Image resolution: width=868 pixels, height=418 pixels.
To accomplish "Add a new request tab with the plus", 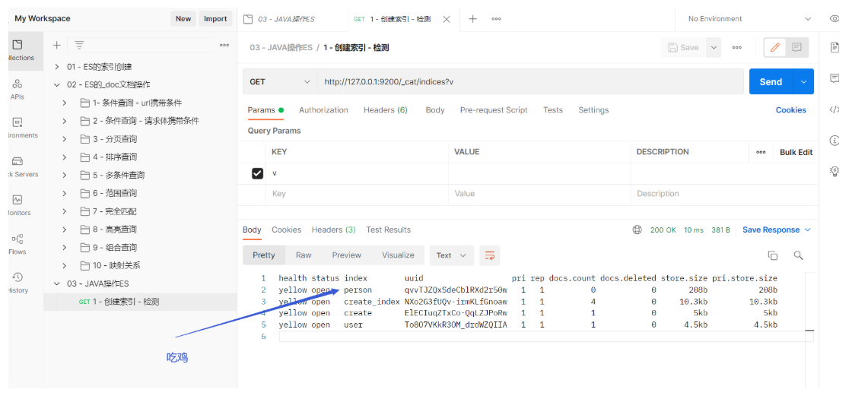I will (x=472, y=19).
